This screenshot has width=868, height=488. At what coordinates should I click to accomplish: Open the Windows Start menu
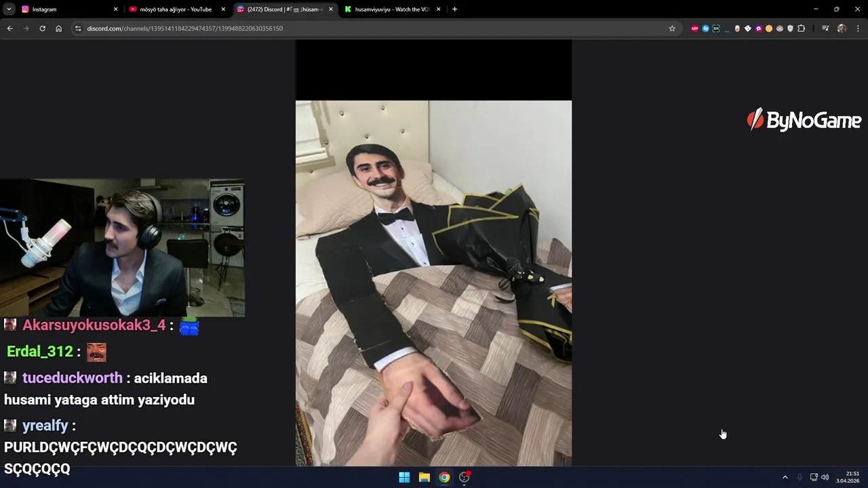tap(404, 477)
